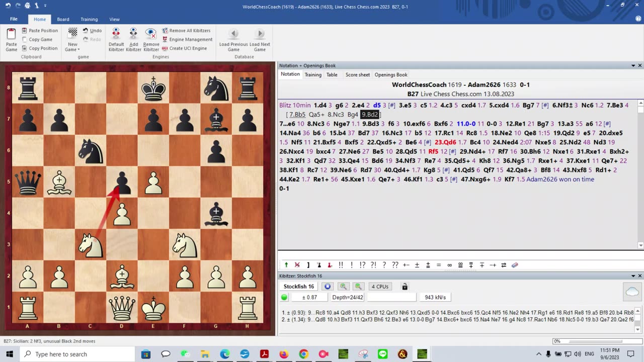Viewport: 644px width, 362px height.
Task: Click the Default Kibitzer icon
Action: tap(116, 40)
